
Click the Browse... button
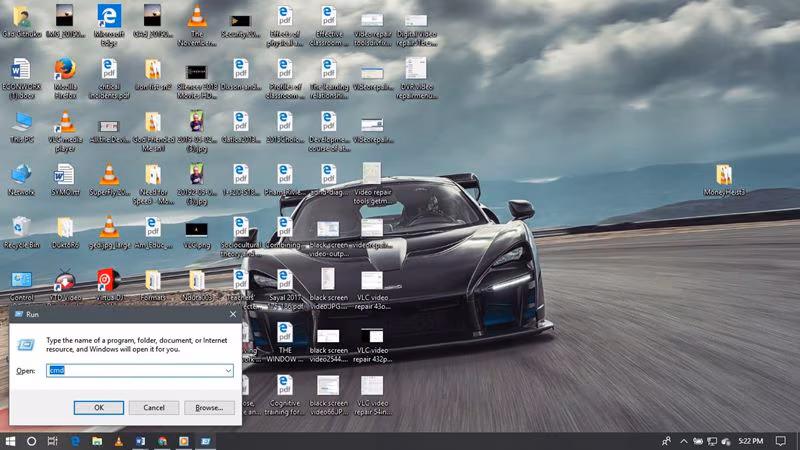point(209,408)
